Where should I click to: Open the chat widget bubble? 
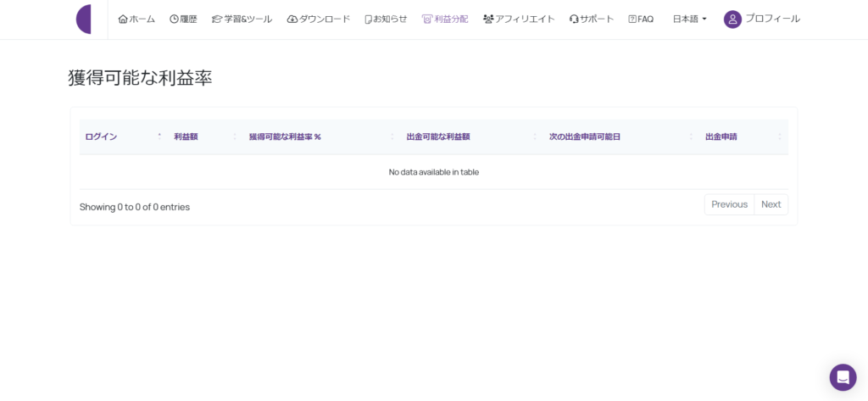843,377
